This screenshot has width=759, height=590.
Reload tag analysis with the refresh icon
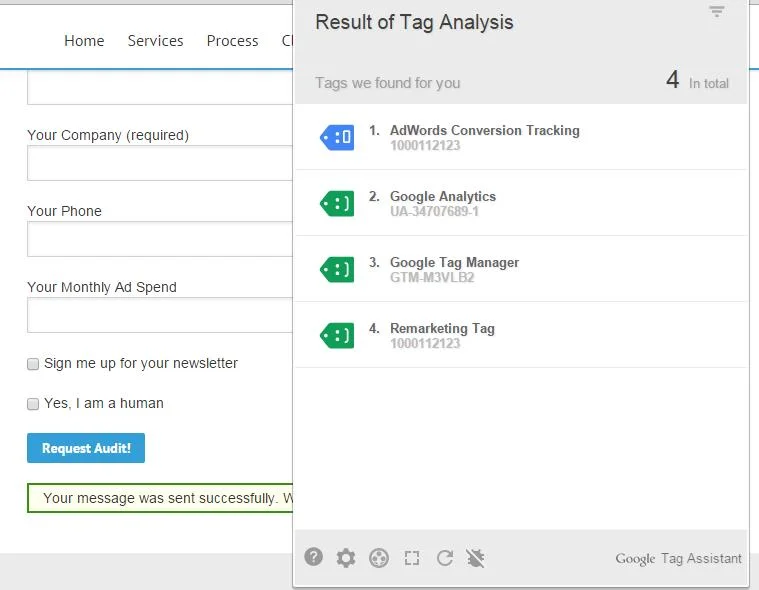click(445, 558)
